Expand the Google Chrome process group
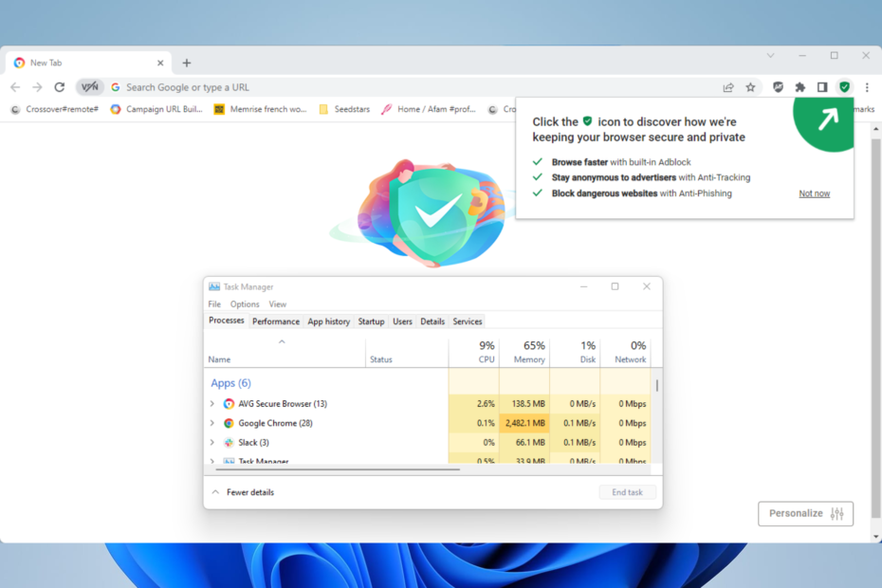Image resolution: width=882 pixels, height=588 pixels. [x=212, y=423]
